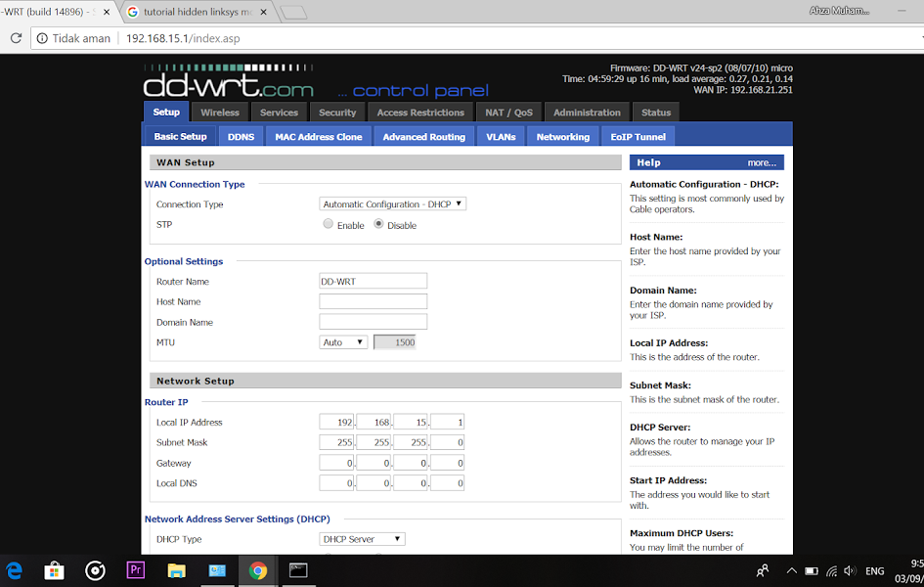This screenshot has height=587, width=924.
Task: Open File Explorer from the taskbar
Action: [x=176, y=569]
